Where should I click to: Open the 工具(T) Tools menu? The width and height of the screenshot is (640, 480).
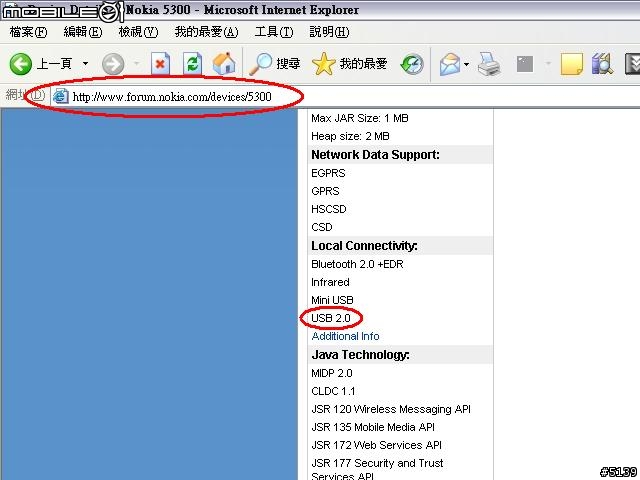tap(274, 32)
